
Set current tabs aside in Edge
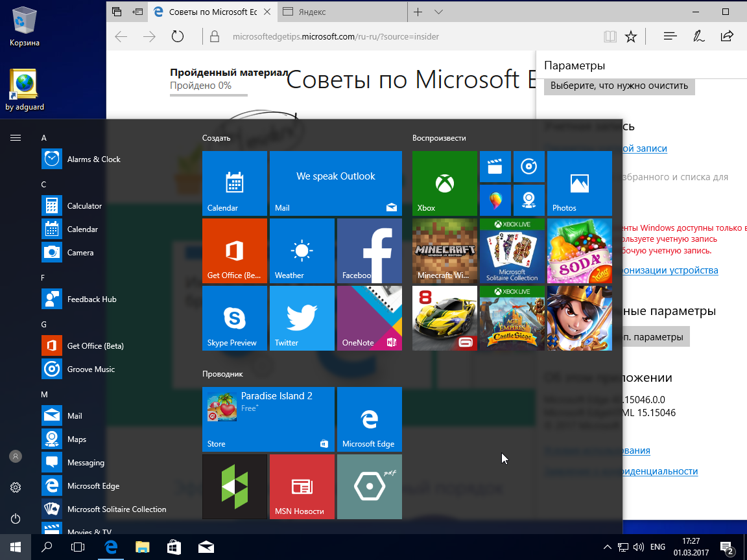pyautogui.click(x=137, y=12)
